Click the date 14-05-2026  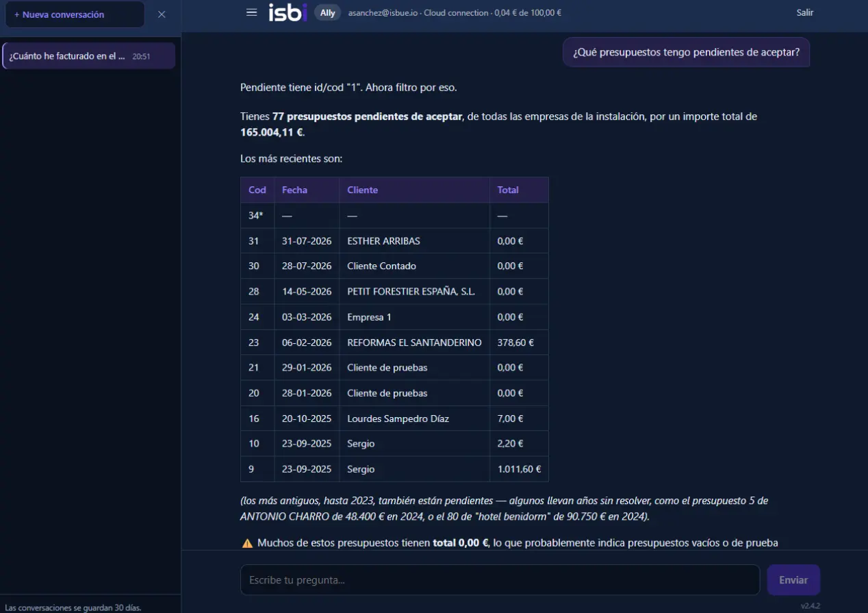(x=307, y=291)
